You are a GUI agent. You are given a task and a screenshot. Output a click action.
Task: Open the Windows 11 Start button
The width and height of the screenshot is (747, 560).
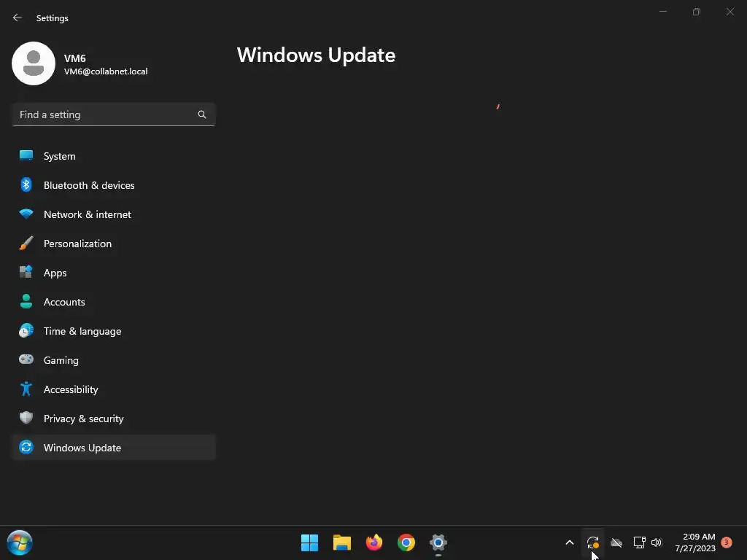pos(309,542)
